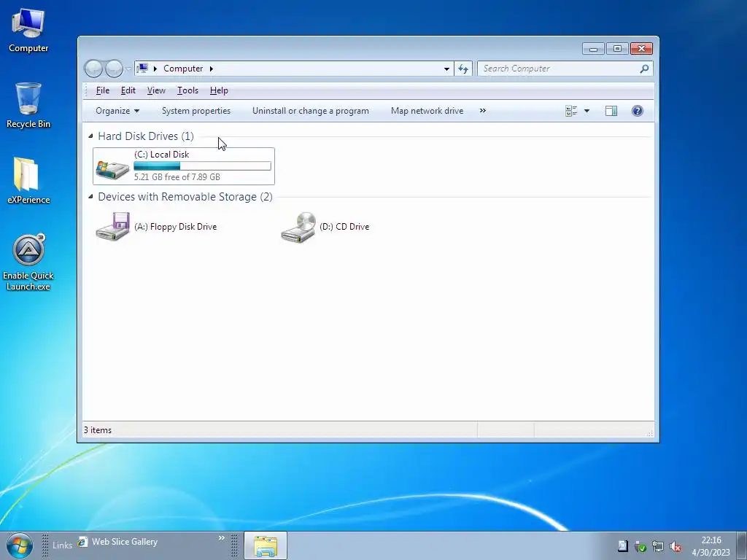This screenshot has width=747, height=560.
Task: Maximize the Computer window
Action: (x=617, y=49)
